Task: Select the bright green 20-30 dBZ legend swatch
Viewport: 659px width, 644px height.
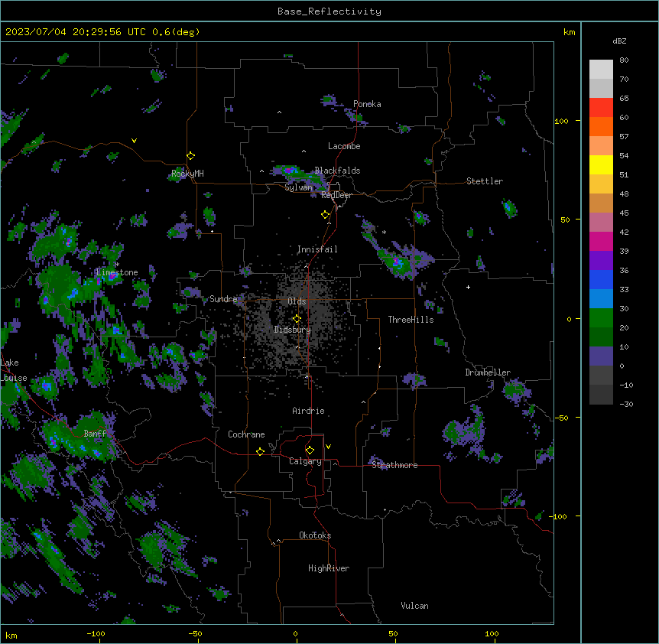Action: (601, 318)
